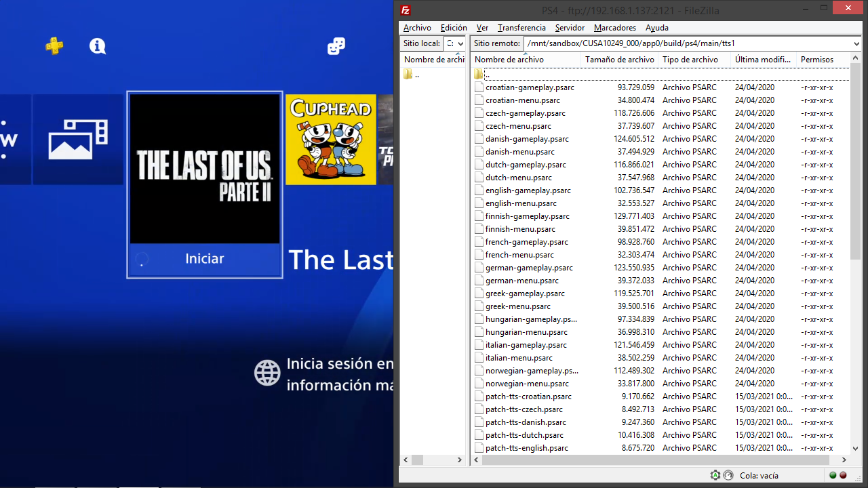This screenshot has height=488, width=868.
Task: Open the Ayuda menu
Action: pos(656,28)
